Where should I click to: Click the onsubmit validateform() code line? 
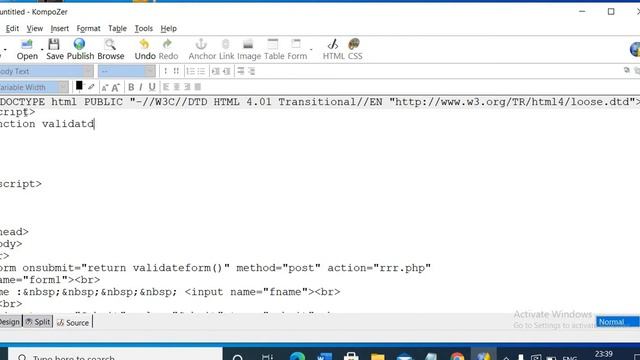tap(215, 268)
